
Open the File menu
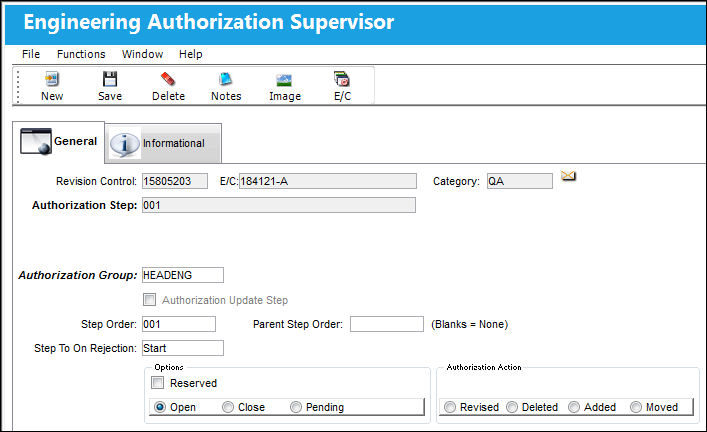point(31,54)
